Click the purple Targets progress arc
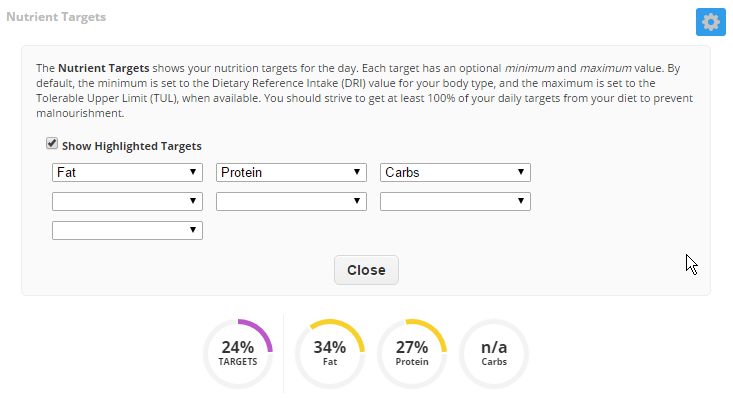Image resolution: width=733 pixels, height=398 pixels. [x=262, y=331]
